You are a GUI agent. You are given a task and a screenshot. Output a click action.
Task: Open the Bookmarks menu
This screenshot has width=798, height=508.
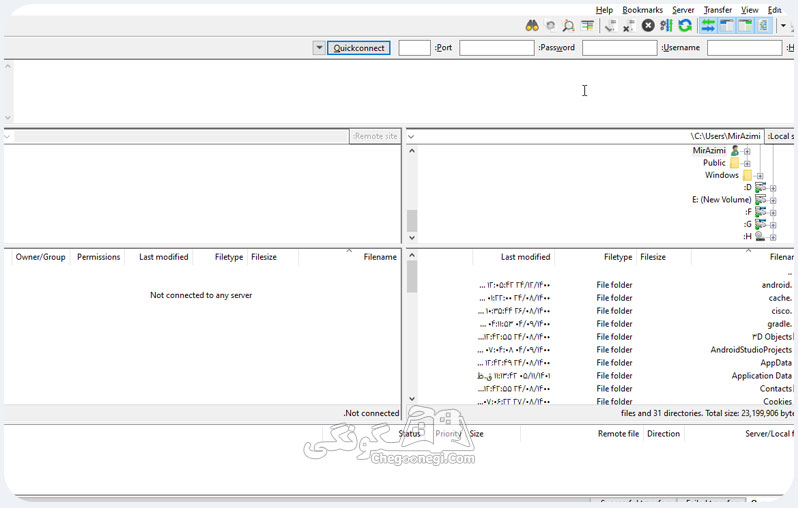(x=642, y=10)
